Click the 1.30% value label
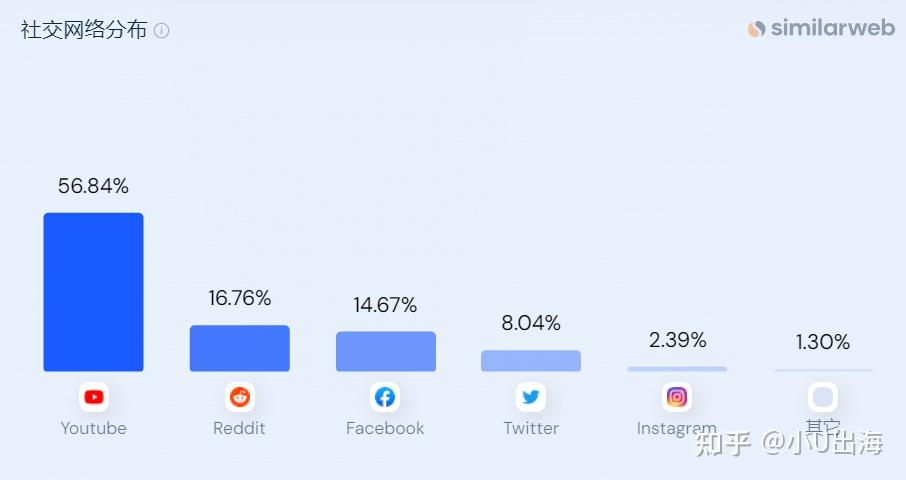906x480 pixels. (823, 342)
